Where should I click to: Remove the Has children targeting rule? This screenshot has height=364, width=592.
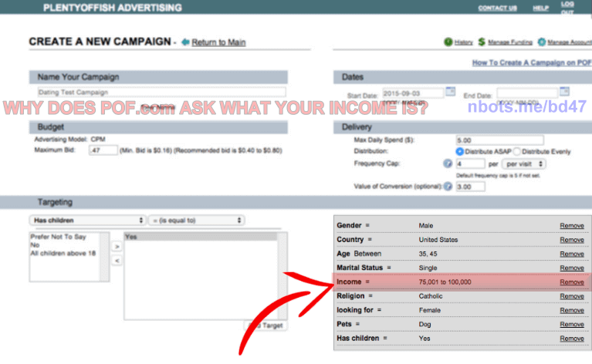[x=572, y=339]
